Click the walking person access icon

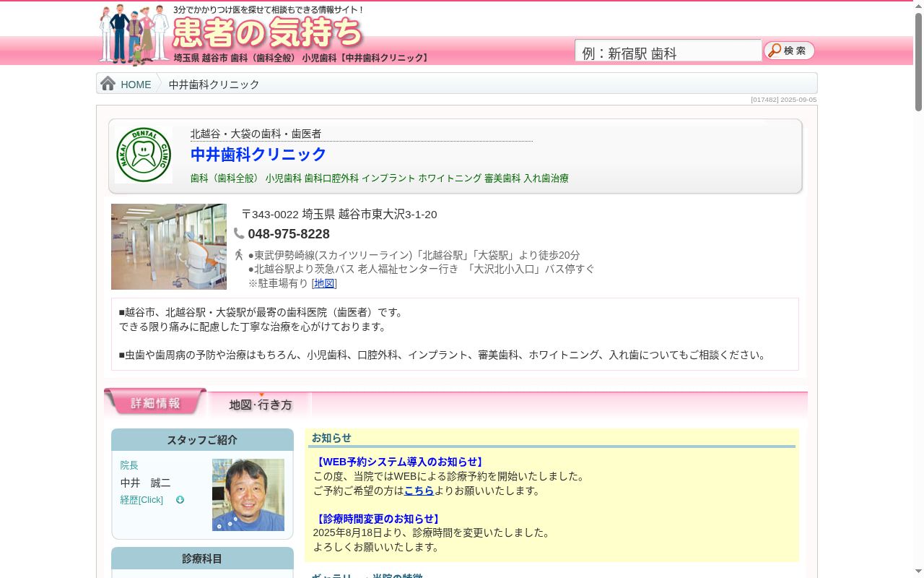[x=239, y=255]
